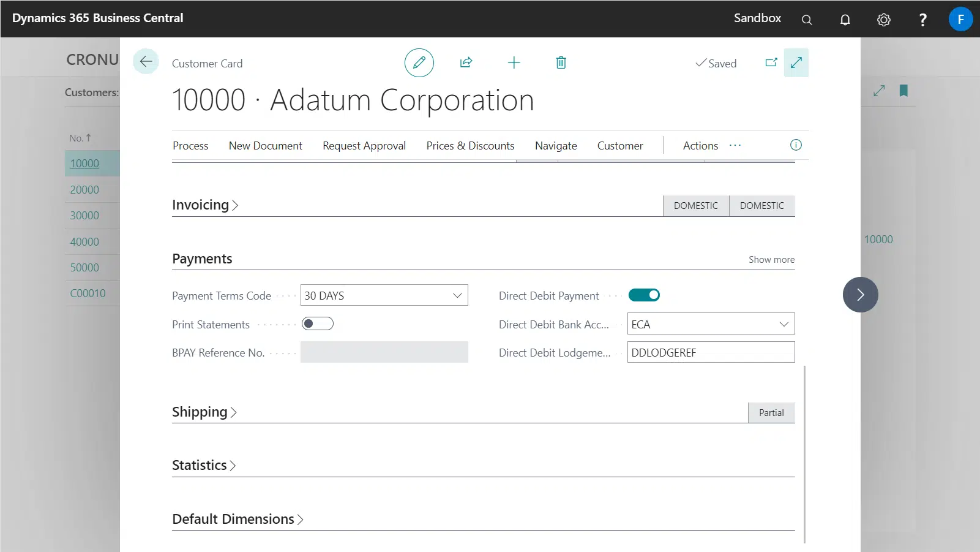Open Direct Debit Bank Account dropdown

pyautogui.click(x=784, y=324)
